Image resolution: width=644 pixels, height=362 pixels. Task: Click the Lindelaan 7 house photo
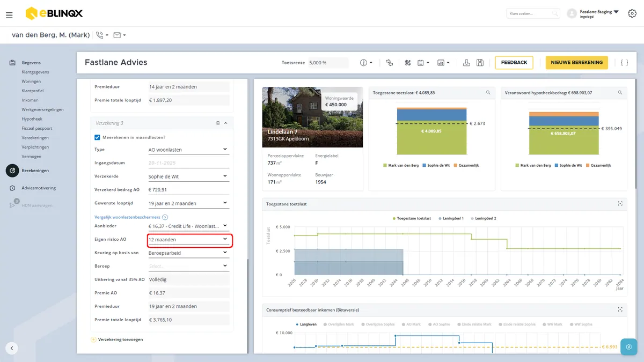click(312, 117)
